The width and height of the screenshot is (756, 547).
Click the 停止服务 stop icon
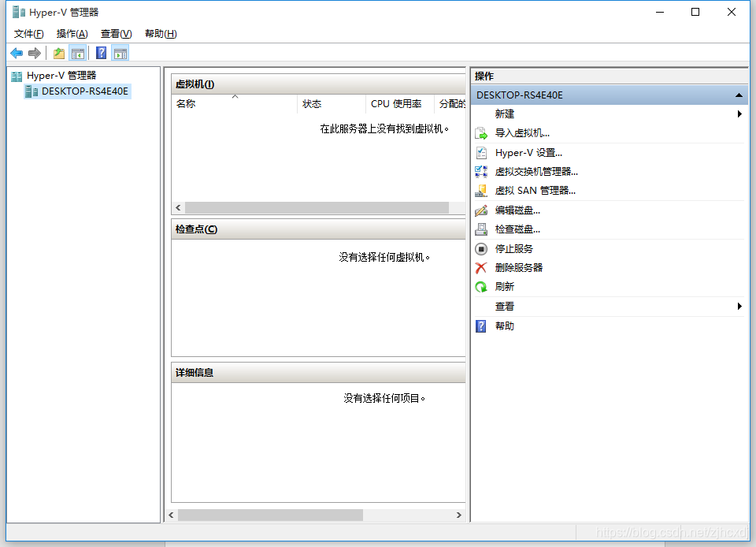tap(480, 249)
